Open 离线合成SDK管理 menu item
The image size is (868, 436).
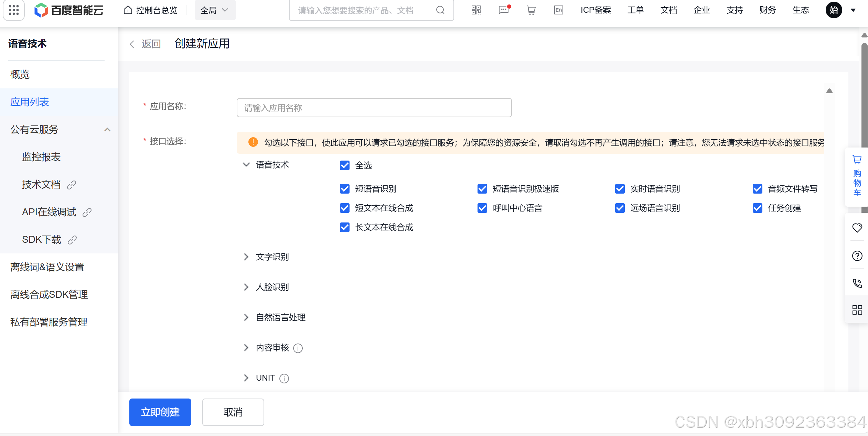49,295
